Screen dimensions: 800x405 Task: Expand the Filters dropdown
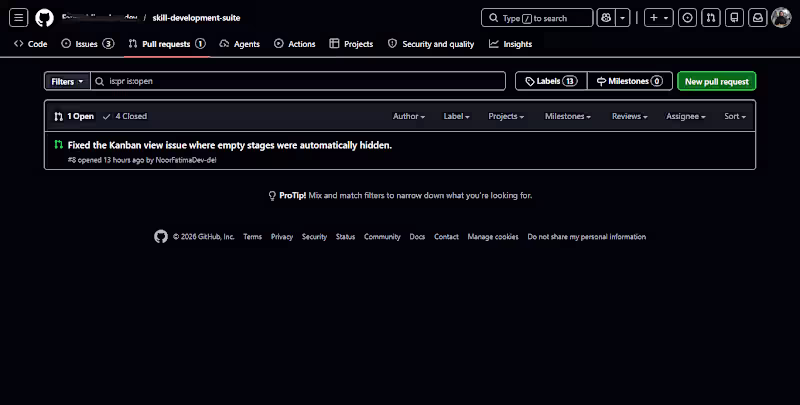click(67, 81)
